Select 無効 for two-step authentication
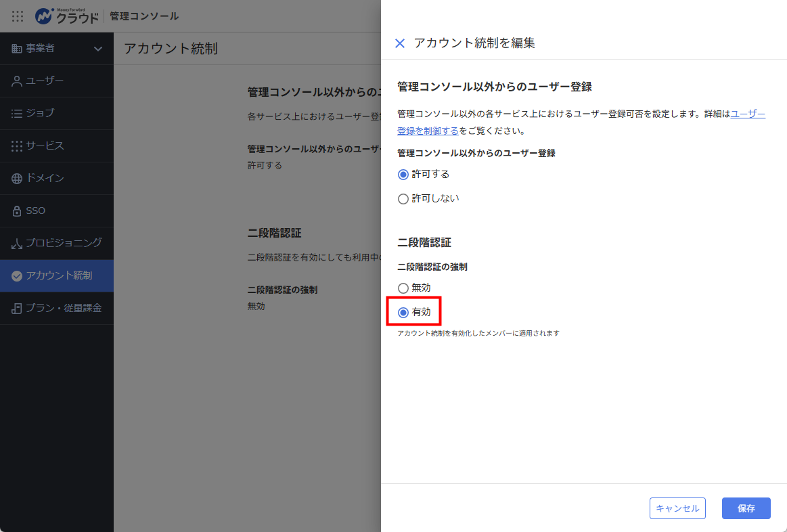The image size is (787, 532). (403, 288)
